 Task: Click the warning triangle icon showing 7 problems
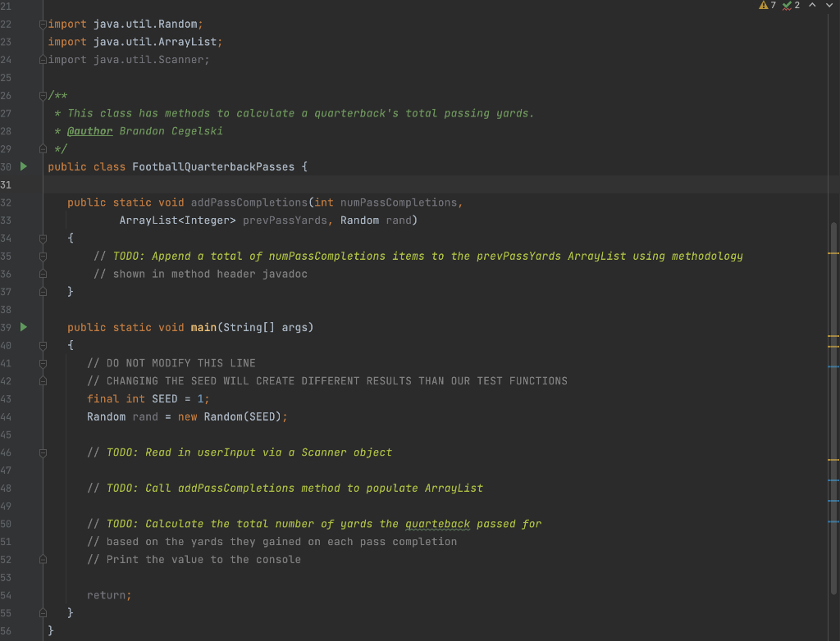pyautogui.click(x=765, y=5)
